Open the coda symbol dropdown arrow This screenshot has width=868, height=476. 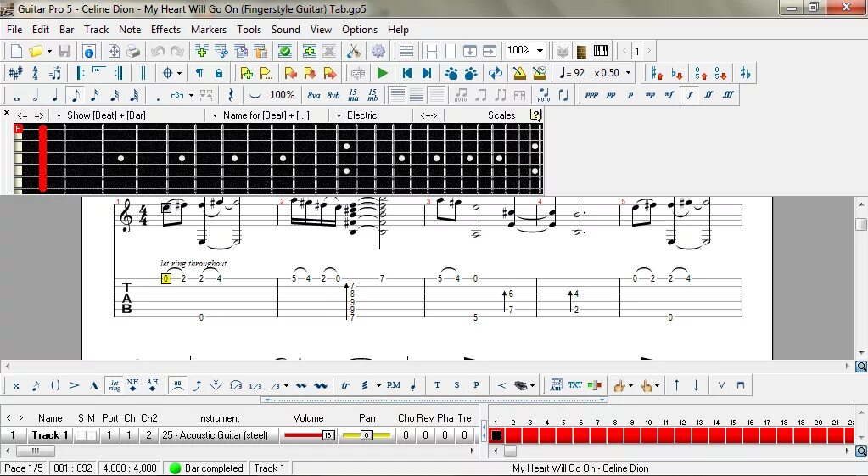(x=179, y=73)
